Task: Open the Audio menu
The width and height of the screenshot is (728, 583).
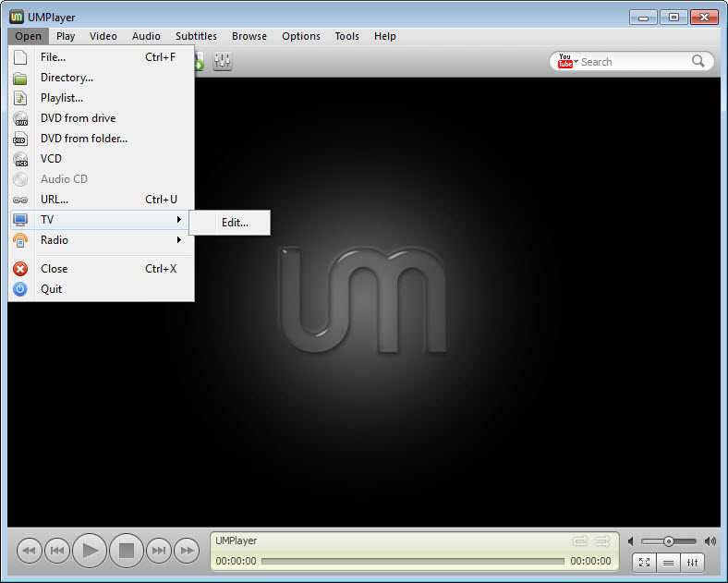Action: [x=146, y=36]
